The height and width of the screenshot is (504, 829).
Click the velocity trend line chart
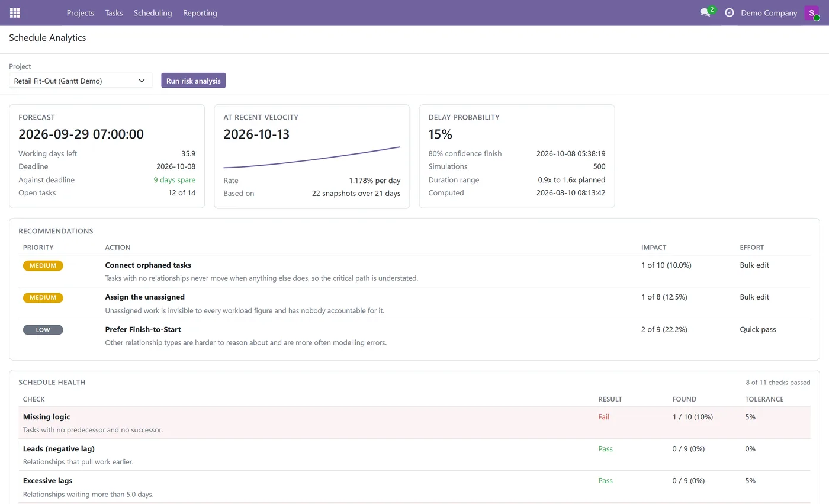pos(311,158)
